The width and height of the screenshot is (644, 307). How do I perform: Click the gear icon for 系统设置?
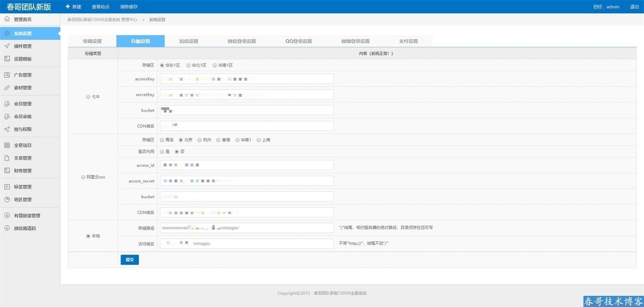[7, 33]
